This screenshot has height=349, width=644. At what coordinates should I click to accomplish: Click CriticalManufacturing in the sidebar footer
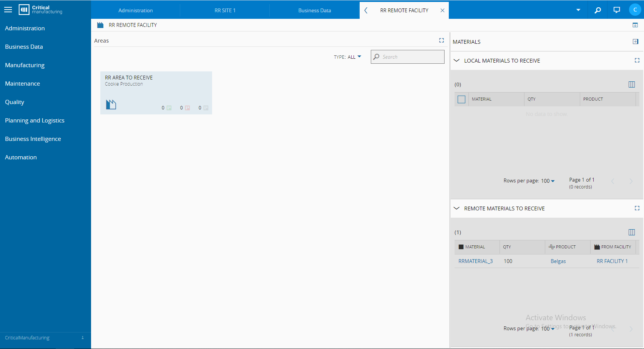coord(27,338)
